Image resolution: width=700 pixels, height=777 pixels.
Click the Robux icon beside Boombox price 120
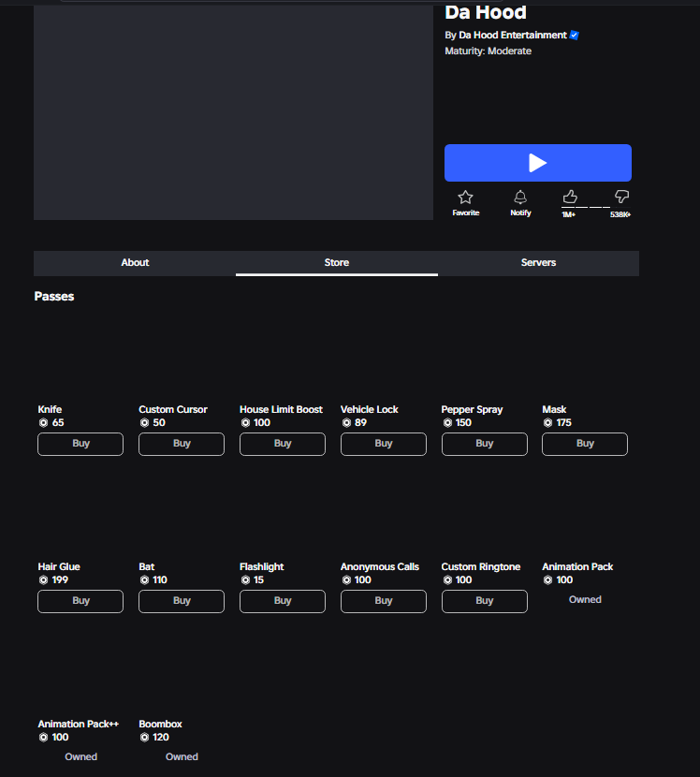coord(144,738)
